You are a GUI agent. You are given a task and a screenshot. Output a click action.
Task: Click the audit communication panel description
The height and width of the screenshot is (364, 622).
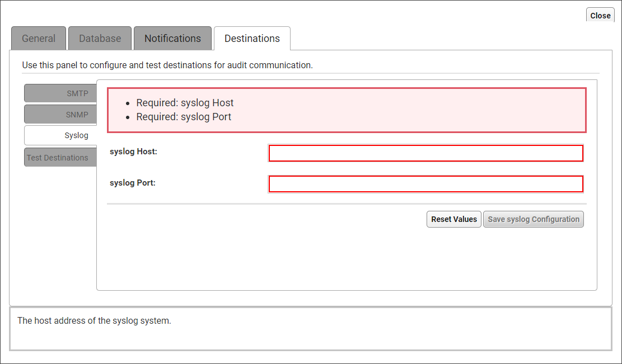tap(167, 65)
